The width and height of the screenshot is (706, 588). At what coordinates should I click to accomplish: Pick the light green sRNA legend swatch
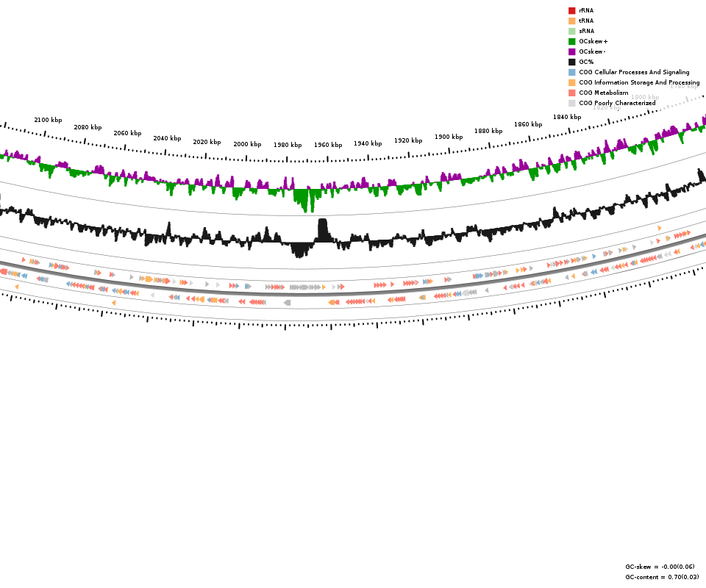pos(572,31)
